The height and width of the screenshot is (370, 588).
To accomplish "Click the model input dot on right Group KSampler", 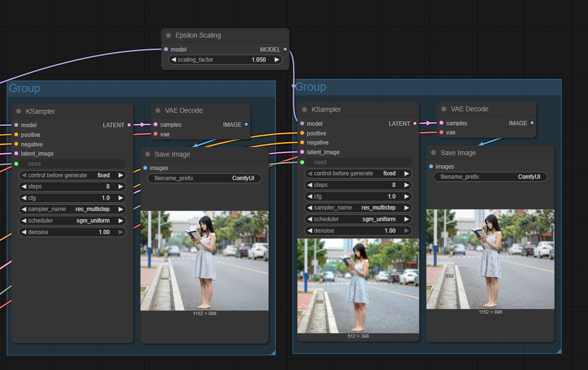I will click(302, 124).
